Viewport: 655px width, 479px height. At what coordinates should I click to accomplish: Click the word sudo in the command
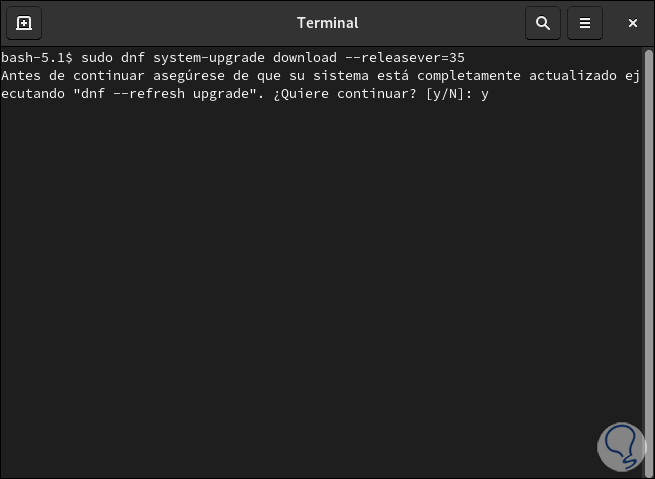point(97,58)
